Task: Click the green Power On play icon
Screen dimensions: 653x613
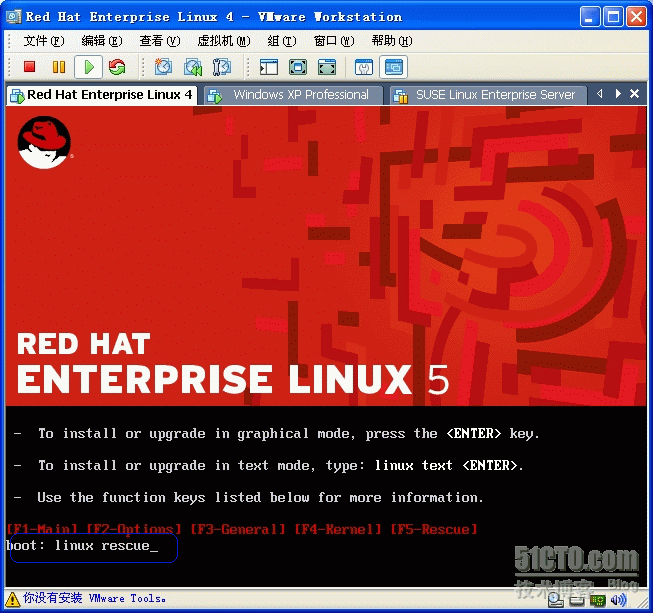Action: [x=89, y=67]
